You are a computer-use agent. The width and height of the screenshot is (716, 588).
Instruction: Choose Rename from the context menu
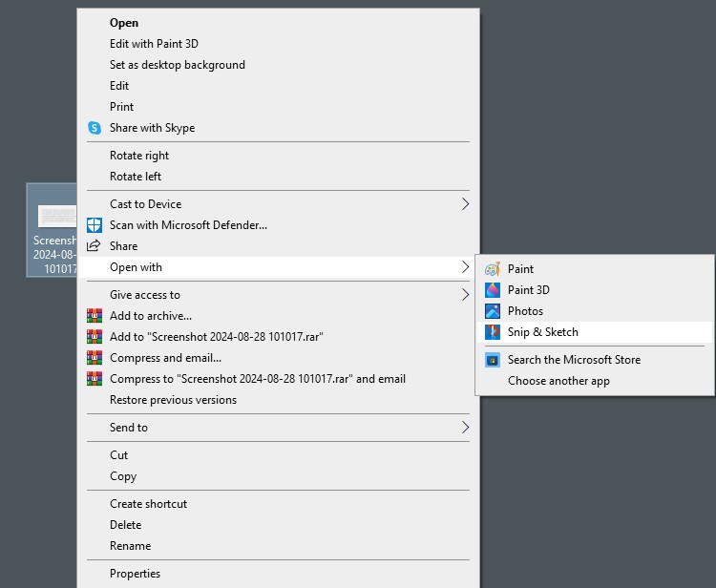[x=278, y=546]
